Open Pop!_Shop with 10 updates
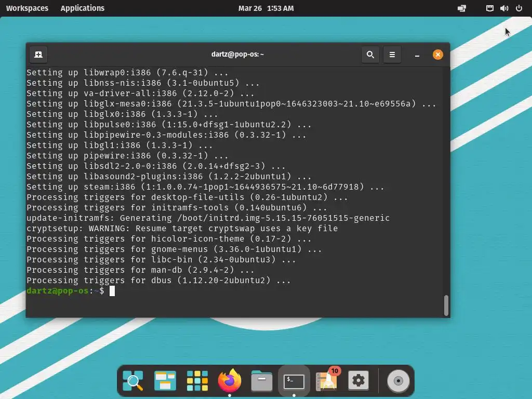The image size is (532, 399). click(x=327, y=380)
